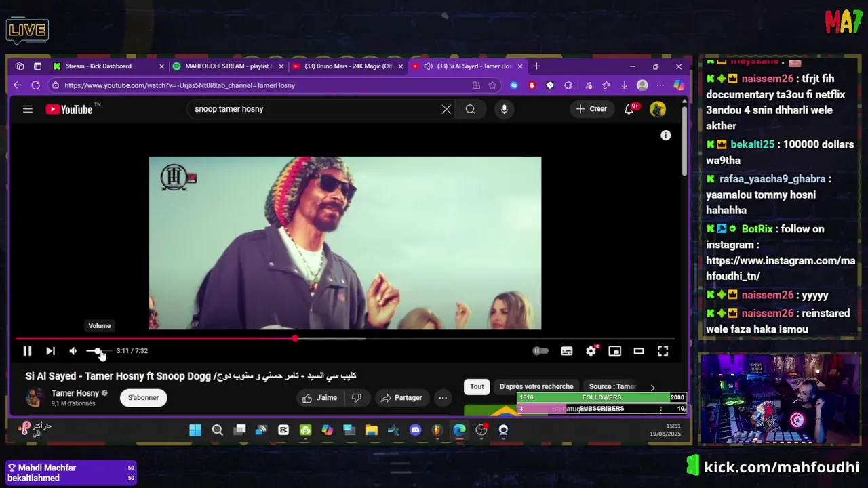Click the username 'bekalti25' in chat
Image resolution: width=868 pixels, height=488 pixels.
click(752, 144)
